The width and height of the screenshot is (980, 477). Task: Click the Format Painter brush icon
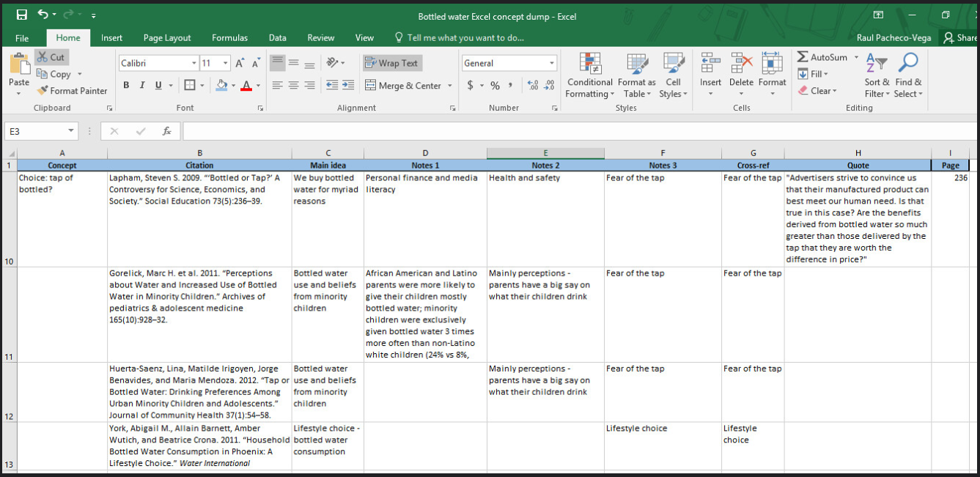(x=43, y=91)
